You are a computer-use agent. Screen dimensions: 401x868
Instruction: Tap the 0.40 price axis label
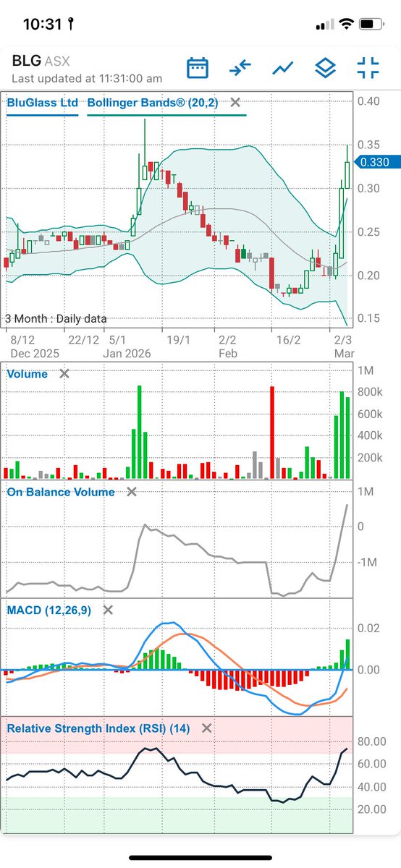pos(369,101)
